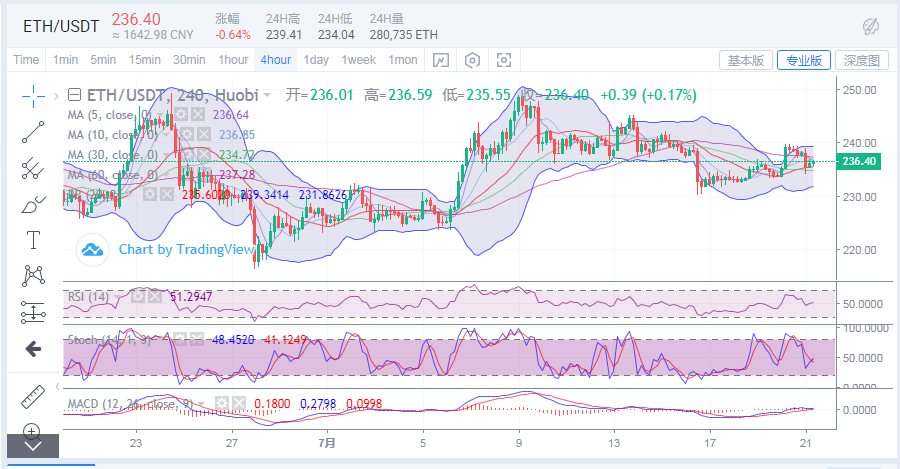Switch to the 15min interval
Screen dimensions: 900x469
pos(145,60)
